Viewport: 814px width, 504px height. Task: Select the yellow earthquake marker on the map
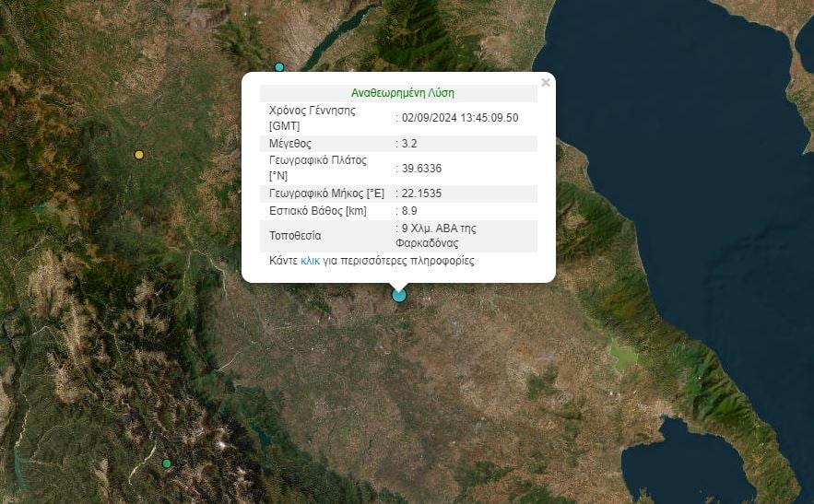(x=139, y=155)
